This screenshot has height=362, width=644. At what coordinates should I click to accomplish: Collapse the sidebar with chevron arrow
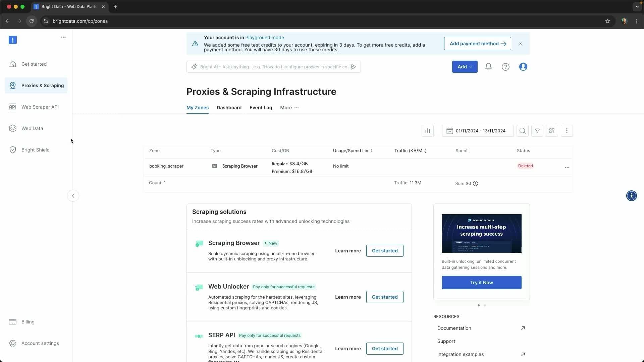tap(73, 196)
